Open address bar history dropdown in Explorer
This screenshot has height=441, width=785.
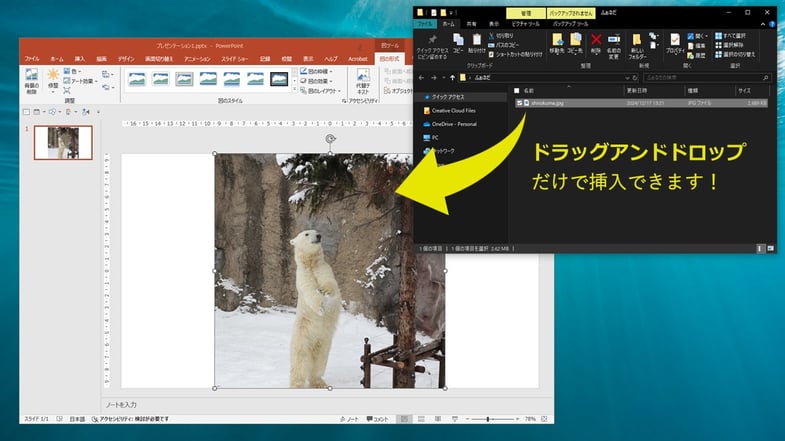627,78
